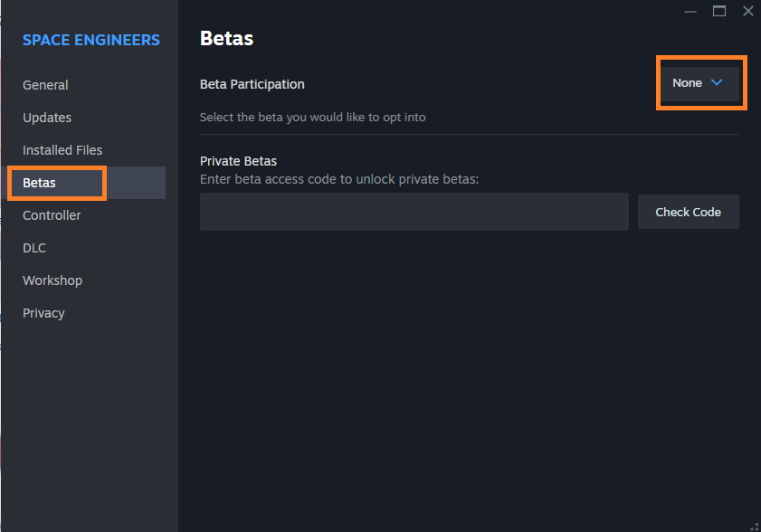Click the window resize grip corner

[754, 526]
